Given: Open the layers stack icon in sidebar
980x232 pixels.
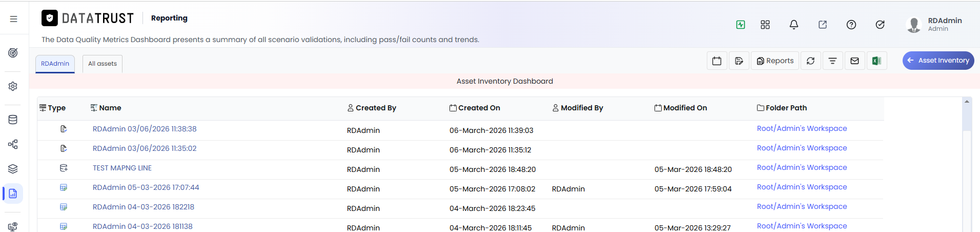Looking at the screenshot, I should click(13, 169).
